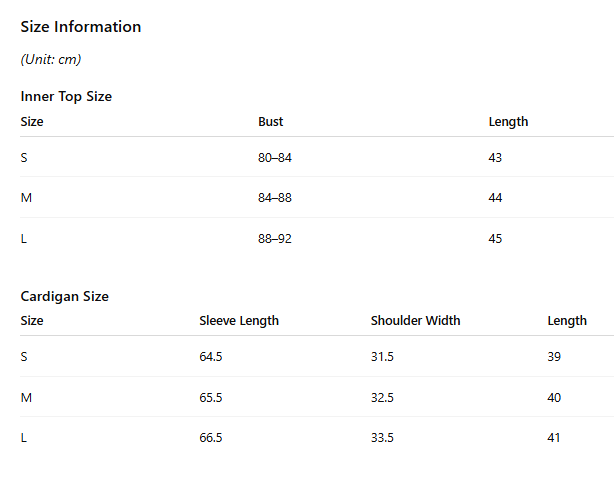The width and height of the screenshot is (614, 484).
Task: Click the 31.5 shoulder width value
Action: [382, 356]
